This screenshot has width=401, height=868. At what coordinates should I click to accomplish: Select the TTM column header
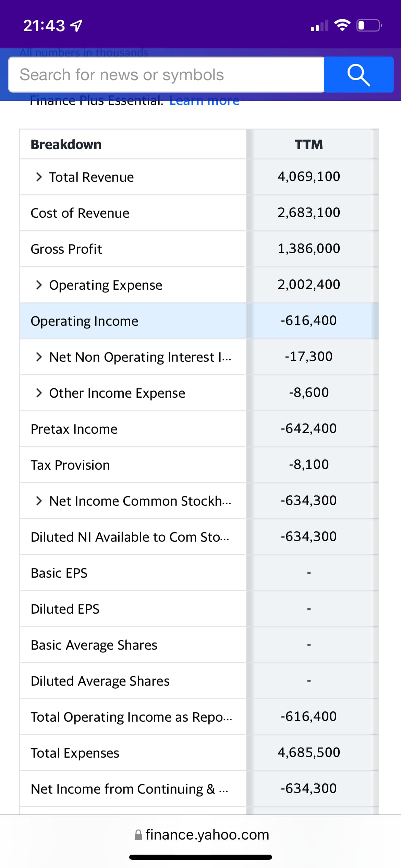pyautogui.click(x=309, y=144)
